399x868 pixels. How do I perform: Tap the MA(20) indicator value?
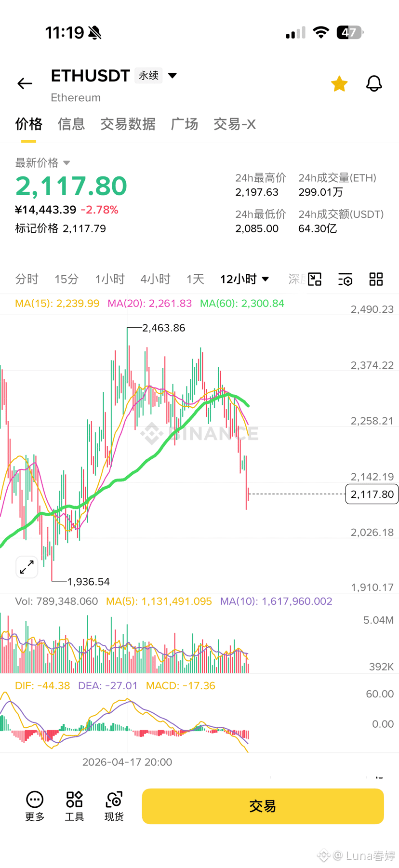pos(150,304)
